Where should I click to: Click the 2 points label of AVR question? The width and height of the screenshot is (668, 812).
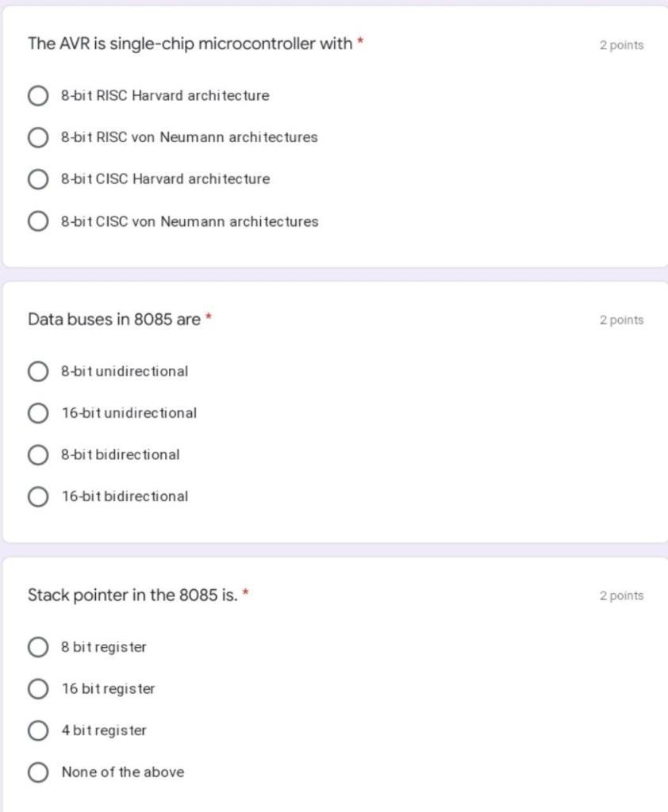pos(621,45)
